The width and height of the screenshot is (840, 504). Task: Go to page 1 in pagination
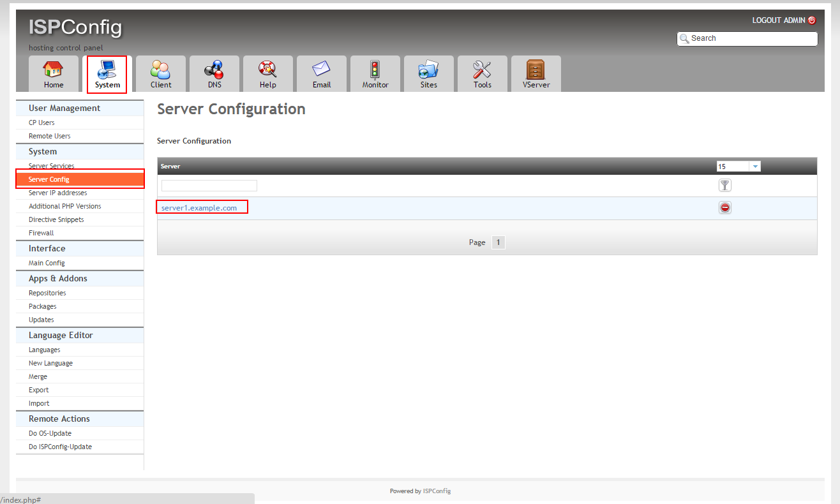pos(499,242)
